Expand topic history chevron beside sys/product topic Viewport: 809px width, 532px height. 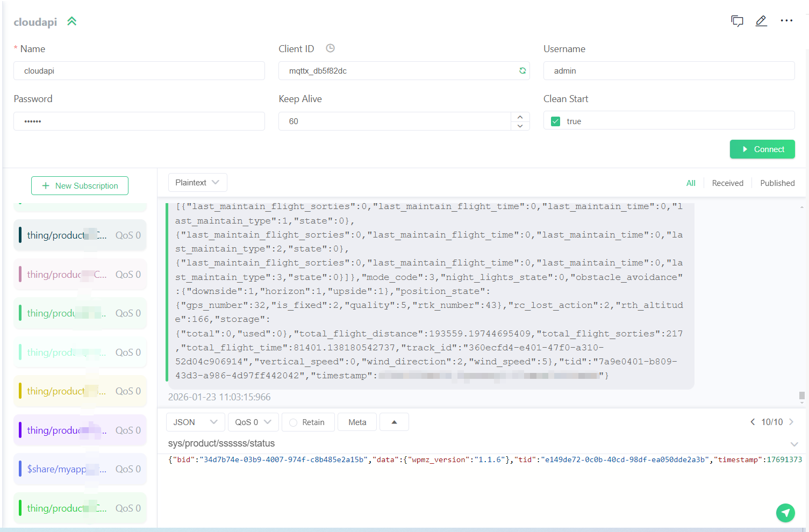(794, 444)
